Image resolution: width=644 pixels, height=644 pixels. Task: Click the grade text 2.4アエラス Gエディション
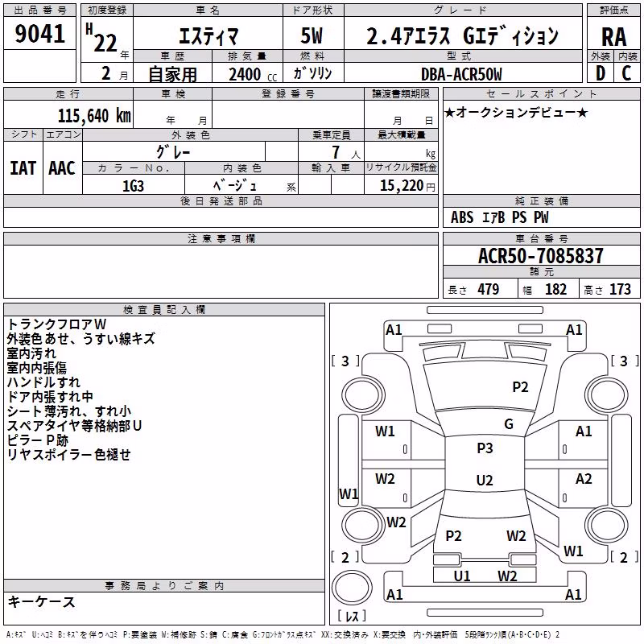point(462,35)
